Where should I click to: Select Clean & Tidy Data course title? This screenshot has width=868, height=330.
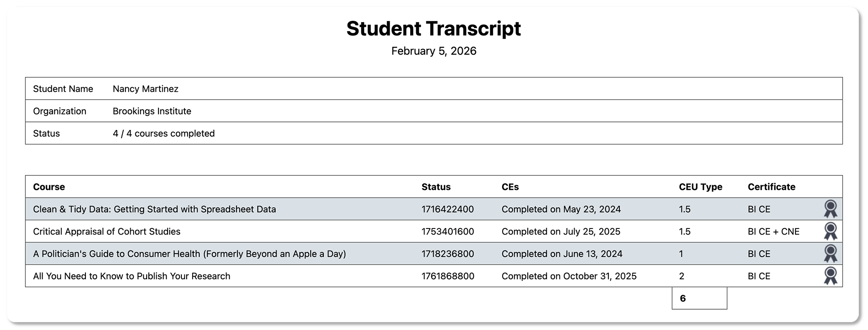tap(155, 209)
